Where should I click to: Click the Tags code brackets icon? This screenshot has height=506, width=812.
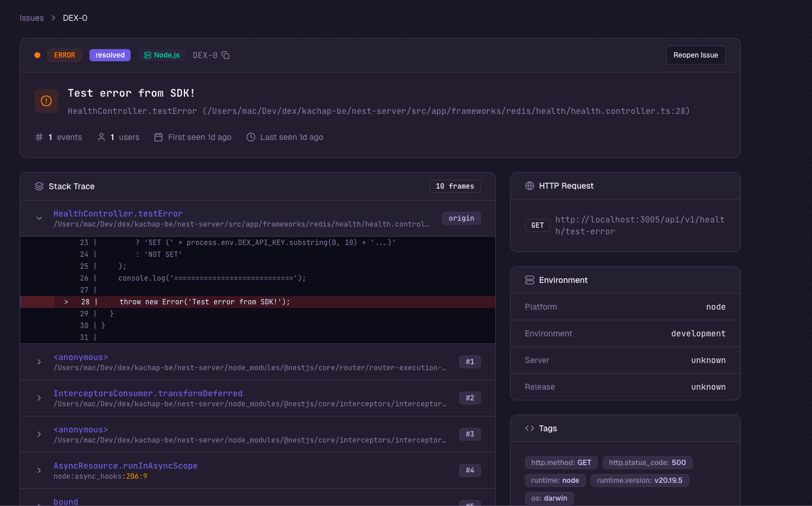530,428
